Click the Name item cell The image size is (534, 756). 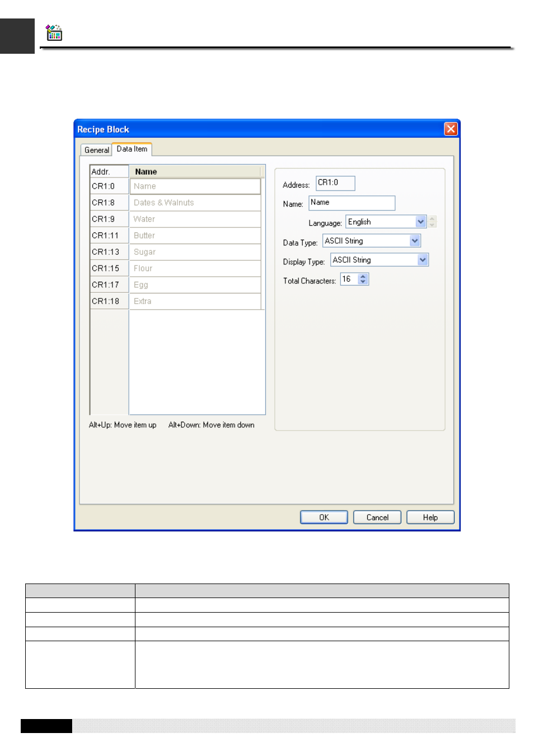pos(195,186)
